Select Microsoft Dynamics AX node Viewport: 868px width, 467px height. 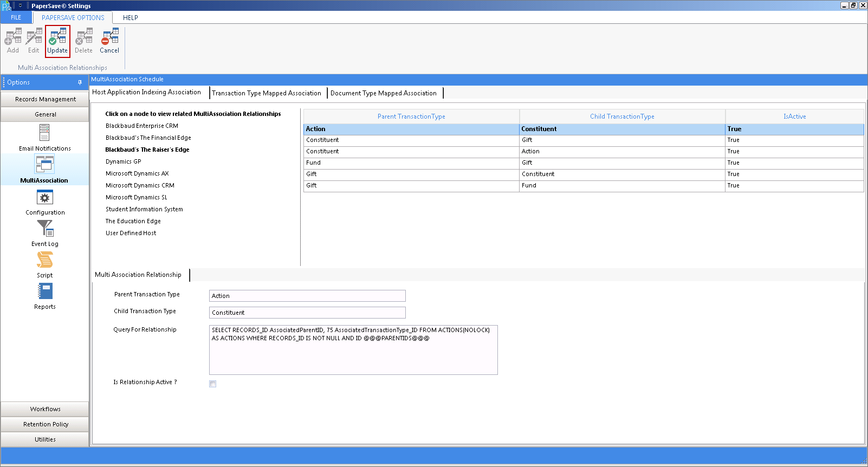pyautogui.click(x=137, y=173)
